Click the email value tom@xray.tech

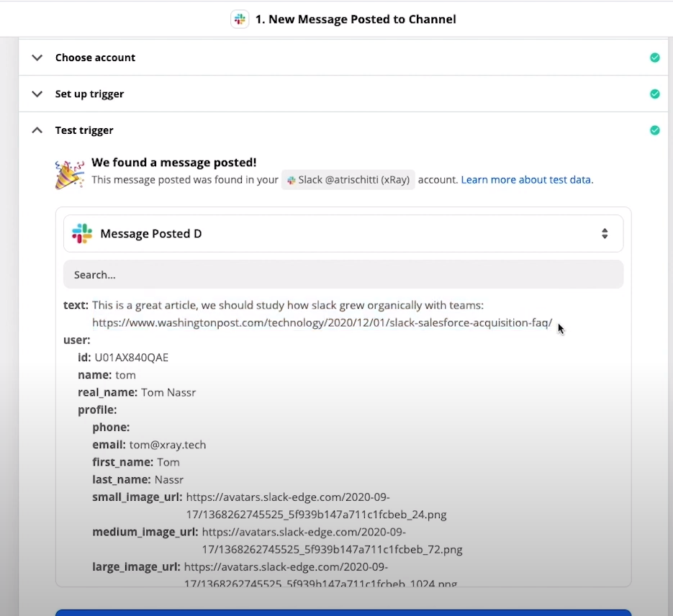click(168, 445)
